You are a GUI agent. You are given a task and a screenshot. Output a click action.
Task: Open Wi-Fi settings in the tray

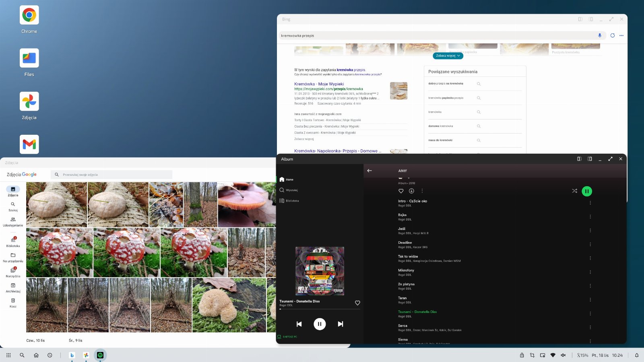pyautogui.click(x=553, y=355)
